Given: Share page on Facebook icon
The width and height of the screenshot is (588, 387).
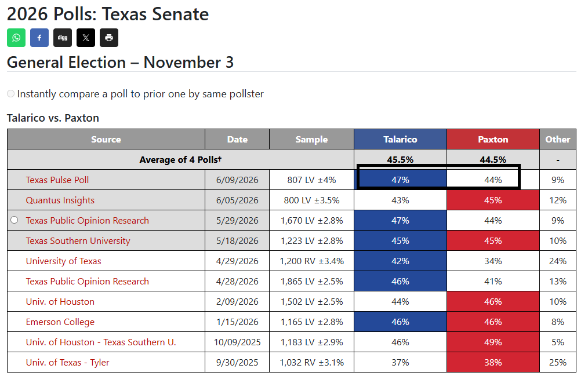Looking at the screenshot, I should point(39,38).
